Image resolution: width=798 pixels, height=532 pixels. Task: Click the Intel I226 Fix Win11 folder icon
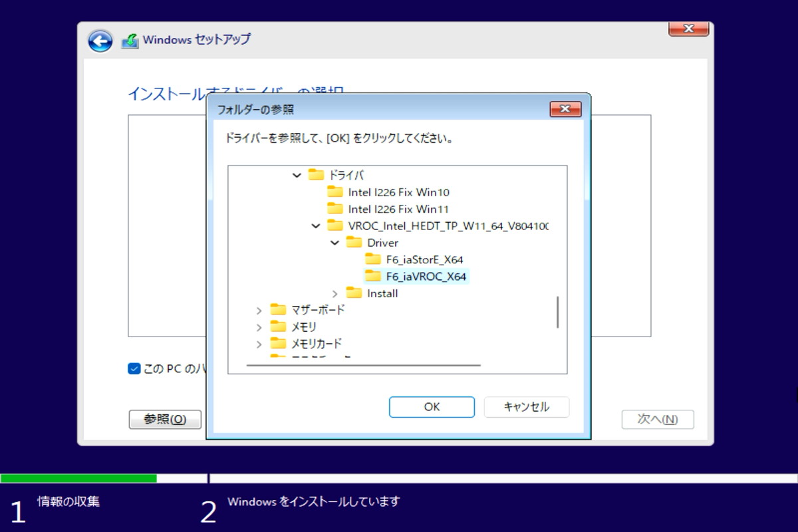pyautogui.click(x=335, y=209)
